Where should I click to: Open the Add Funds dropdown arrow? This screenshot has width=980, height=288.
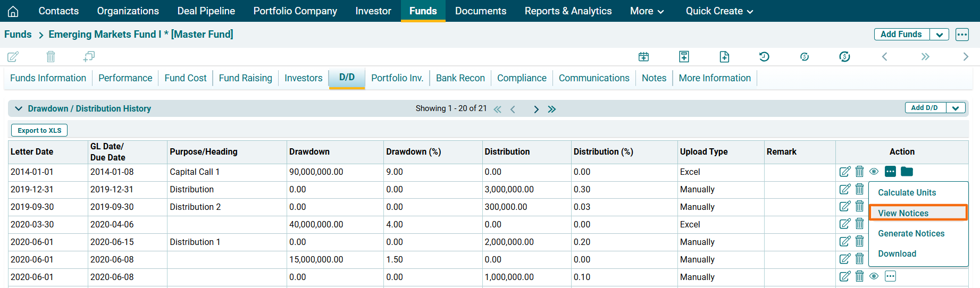(939, 35)
